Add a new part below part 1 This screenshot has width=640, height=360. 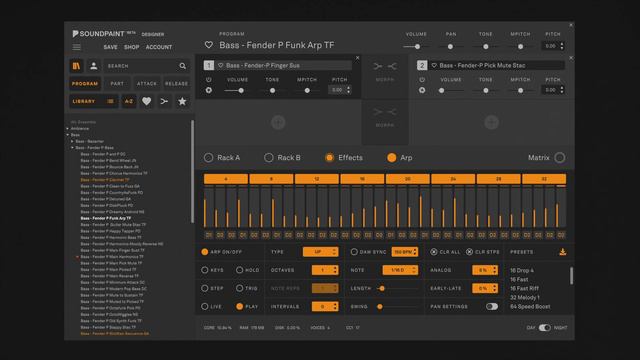tap(278, 122)
